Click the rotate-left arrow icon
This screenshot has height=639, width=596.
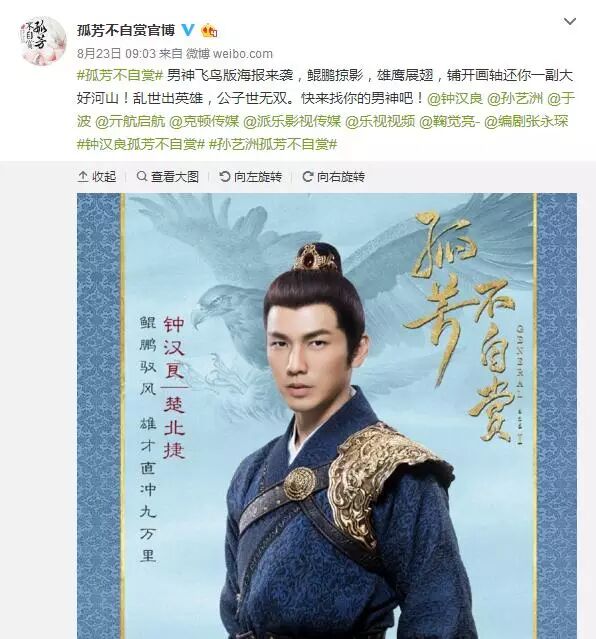pos(225,176)
